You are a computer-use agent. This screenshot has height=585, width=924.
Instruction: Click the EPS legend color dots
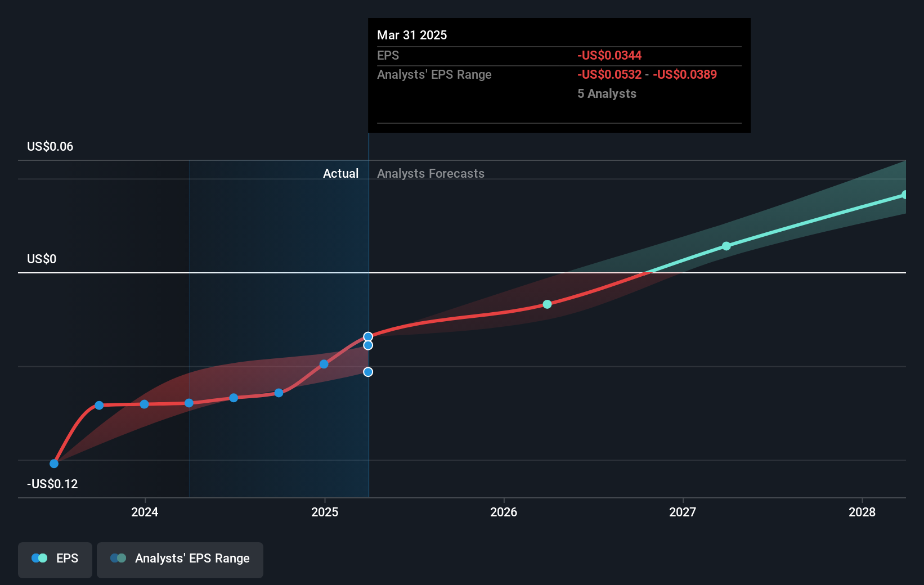(38, 557)
